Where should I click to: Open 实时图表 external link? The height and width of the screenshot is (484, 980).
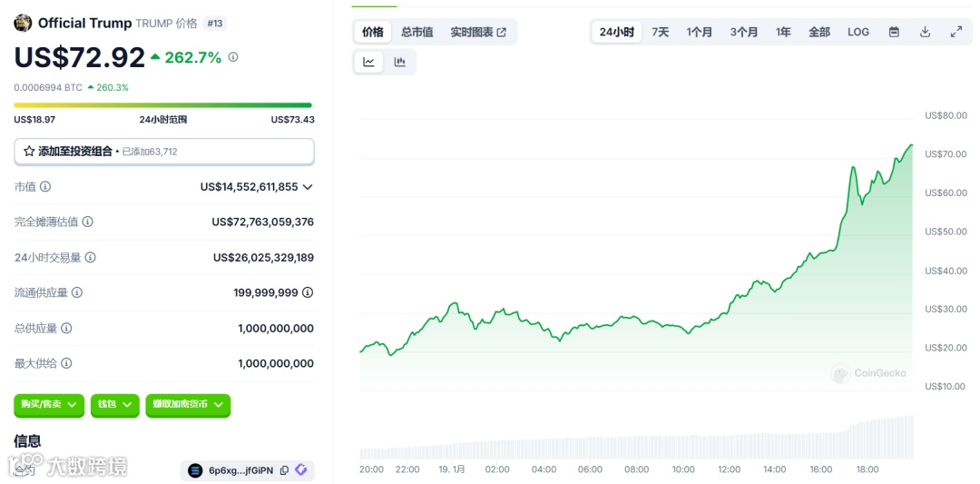click(x=478, y=32)
